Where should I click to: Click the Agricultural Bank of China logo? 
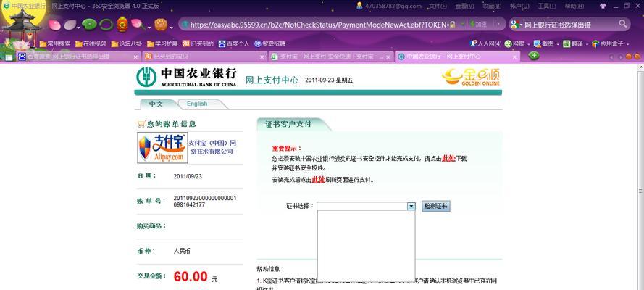186,78
